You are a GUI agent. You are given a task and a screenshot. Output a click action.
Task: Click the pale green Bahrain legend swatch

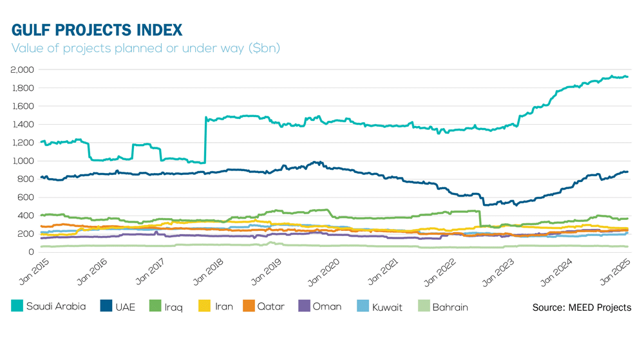[424, 307]
